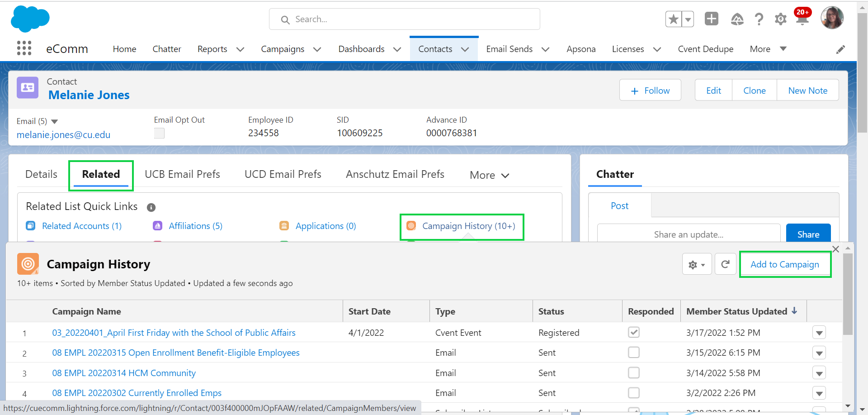Click the New Note button

click(x=808, y=91)
